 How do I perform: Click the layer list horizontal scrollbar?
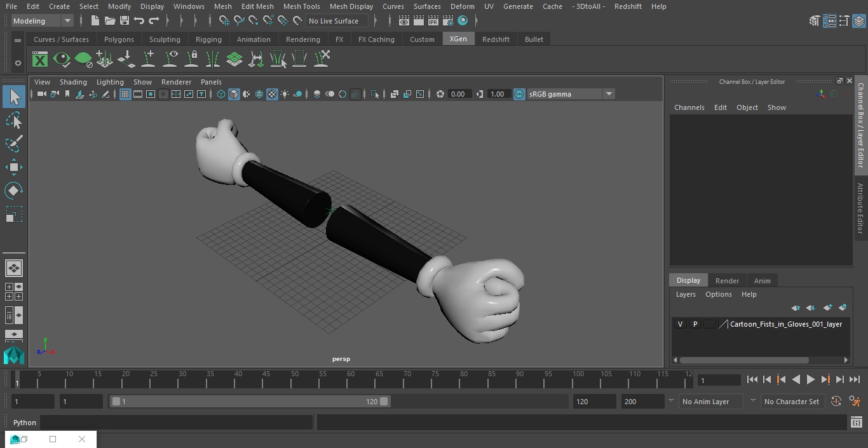744,360
